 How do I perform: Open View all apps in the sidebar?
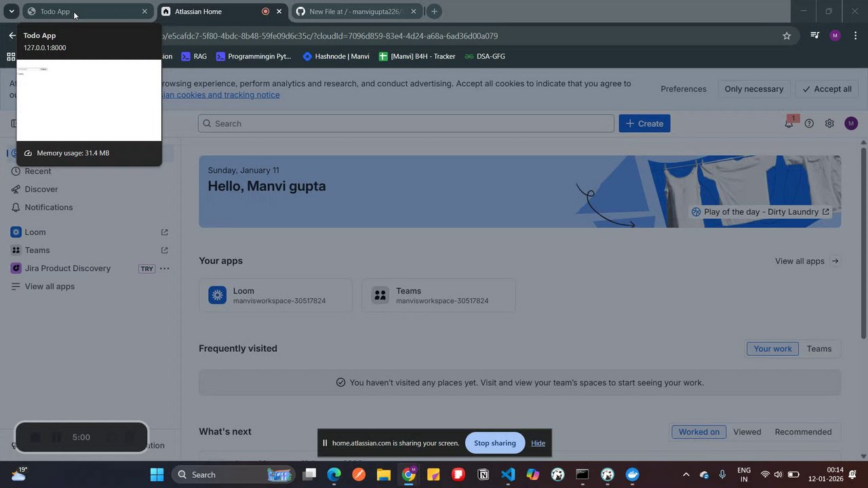[x=50, y=287]
